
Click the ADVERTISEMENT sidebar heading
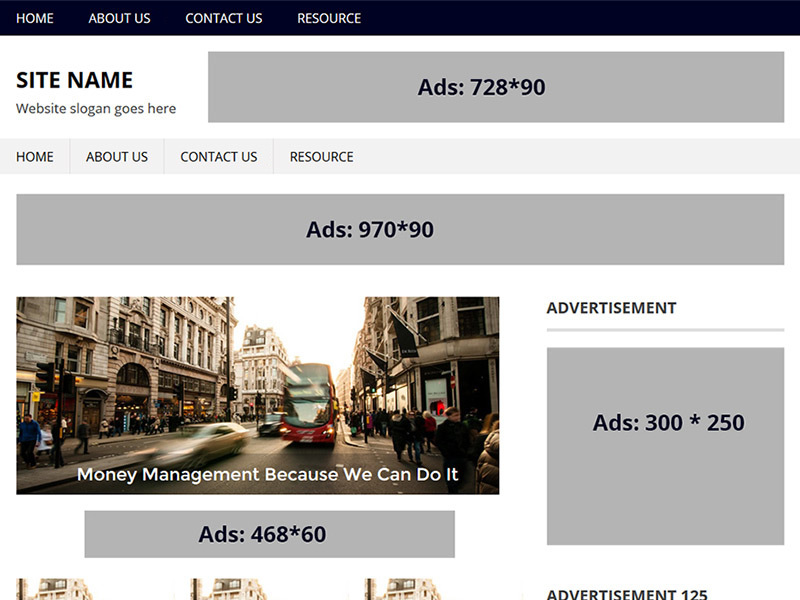[611, 308]
